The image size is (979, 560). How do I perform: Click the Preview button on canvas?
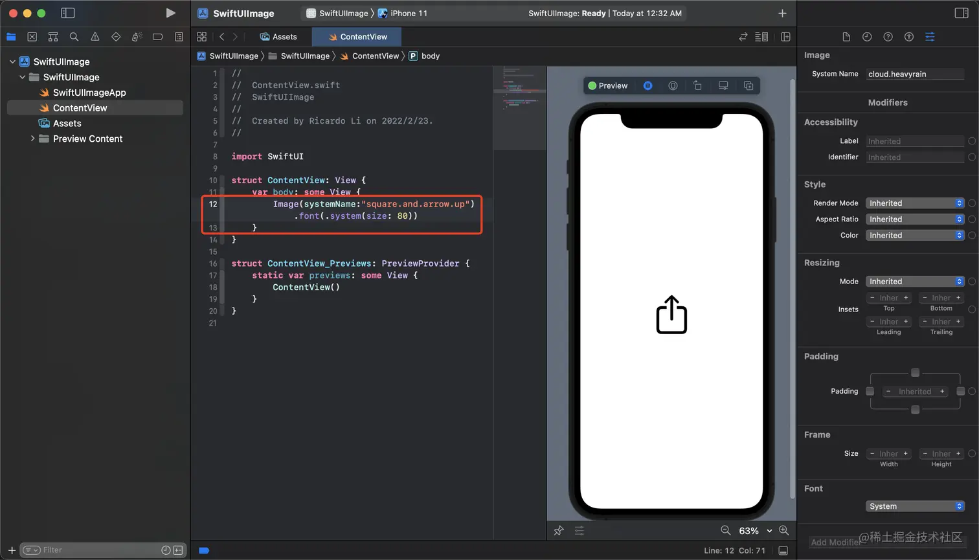tap(608, 85)
